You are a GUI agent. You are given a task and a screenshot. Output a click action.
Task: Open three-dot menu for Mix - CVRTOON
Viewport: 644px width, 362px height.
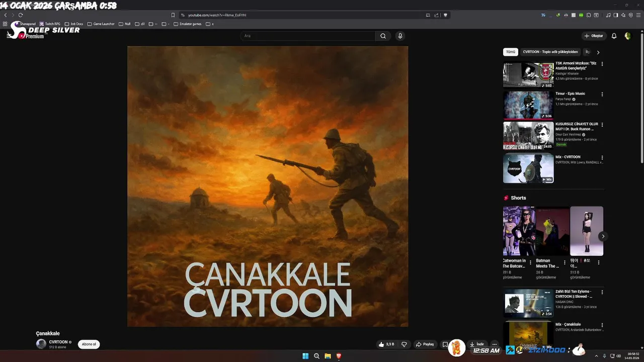coord(602,157)
